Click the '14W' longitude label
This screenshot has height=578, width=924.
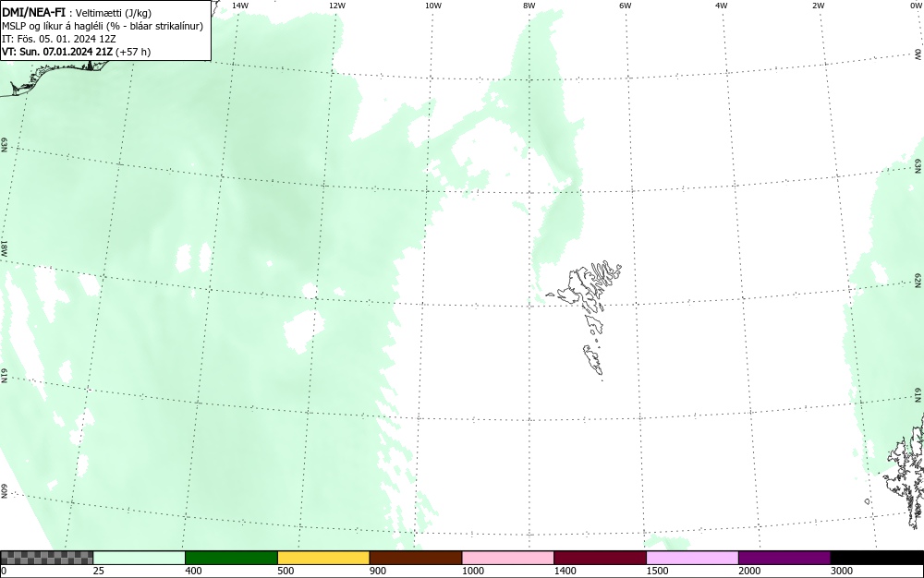[x=240, y=6]
